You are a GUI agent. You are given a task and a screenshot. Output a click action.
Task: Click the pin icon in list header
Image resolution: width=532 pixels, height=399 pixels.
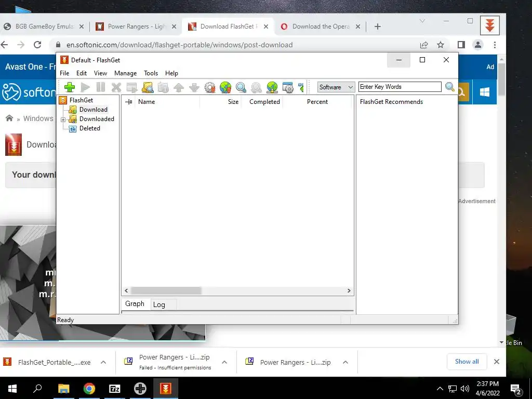129,101
